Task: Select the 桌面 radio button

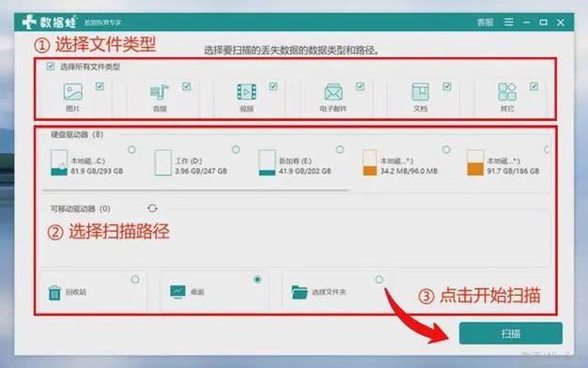Action: click(x=257, y=280)
